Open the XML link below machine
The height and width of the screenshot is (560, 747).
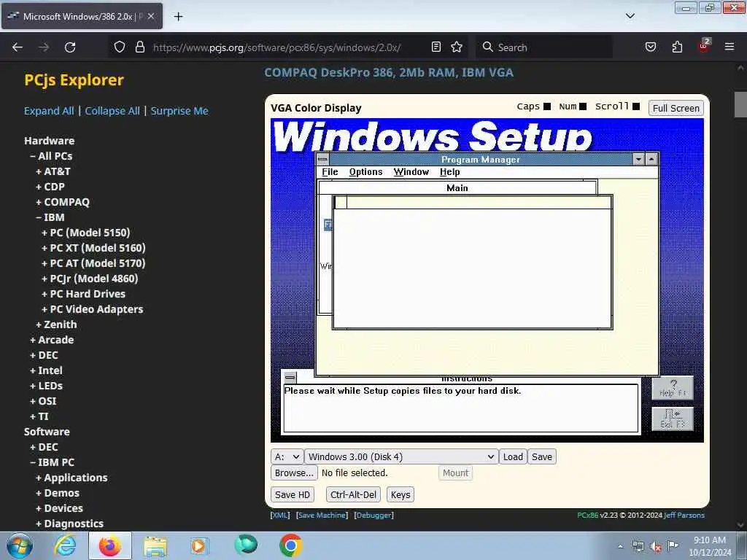click(279, 516)
